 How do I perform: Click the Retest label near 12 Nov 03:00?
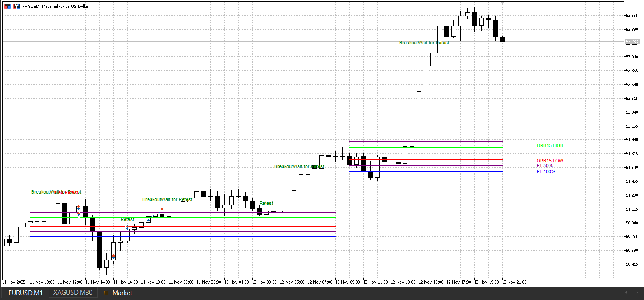tap(266, 203)
